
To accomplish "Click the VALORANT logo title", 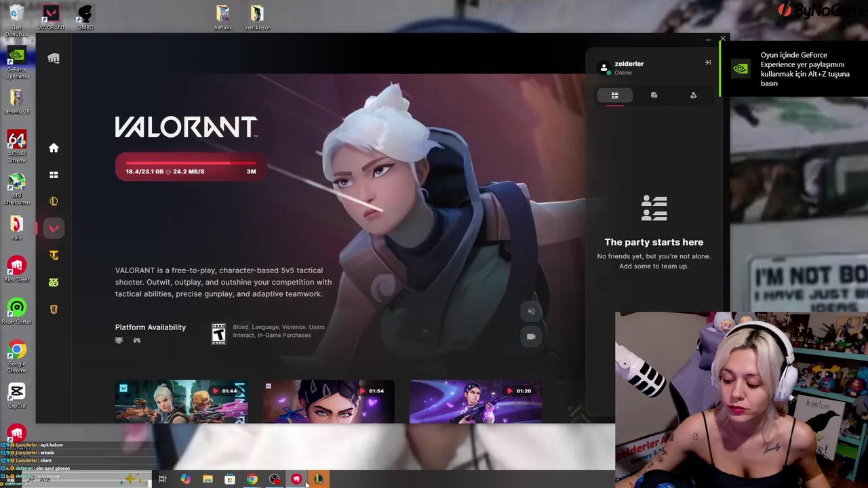I will pos(186,127).
